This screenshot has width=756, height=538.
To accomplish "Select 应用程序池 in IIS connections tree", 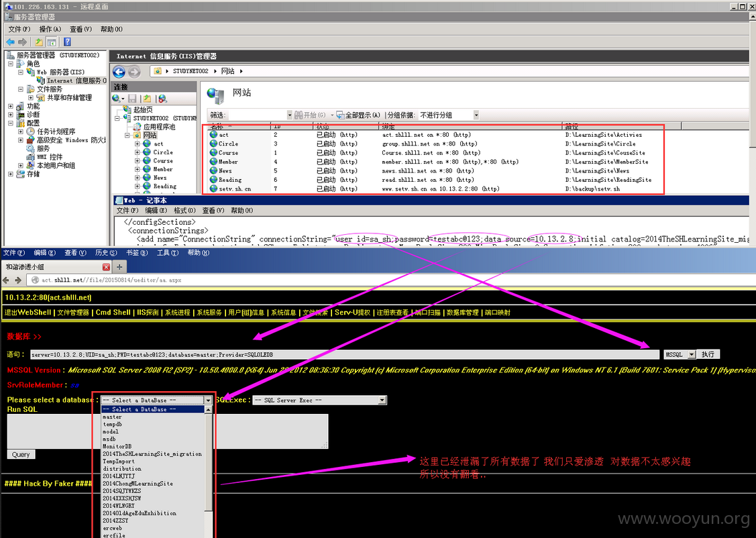I will coord(159,127).
